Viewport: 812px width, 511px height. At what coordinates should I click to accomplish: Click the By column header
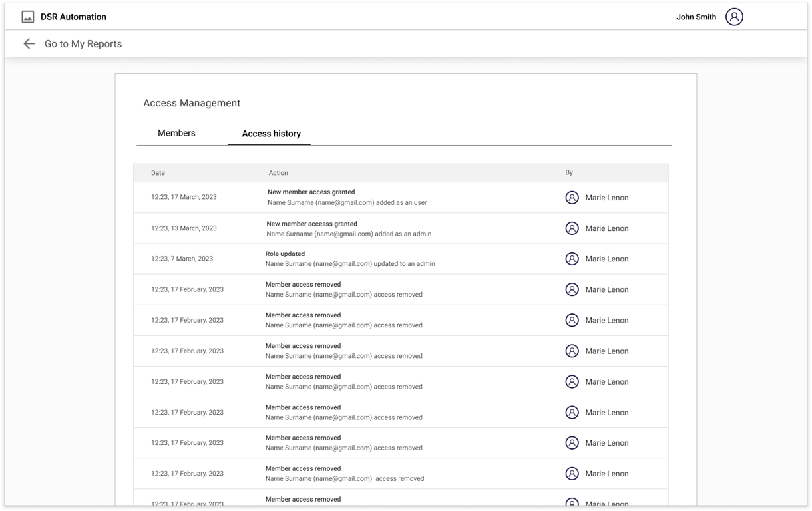point(569,172)
